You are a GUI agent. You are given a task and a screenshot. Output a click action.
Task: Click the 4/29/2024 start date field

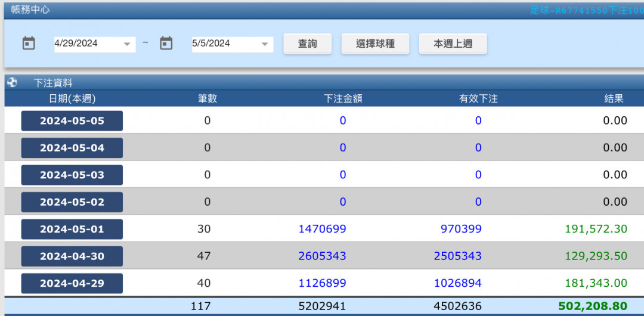95,44
